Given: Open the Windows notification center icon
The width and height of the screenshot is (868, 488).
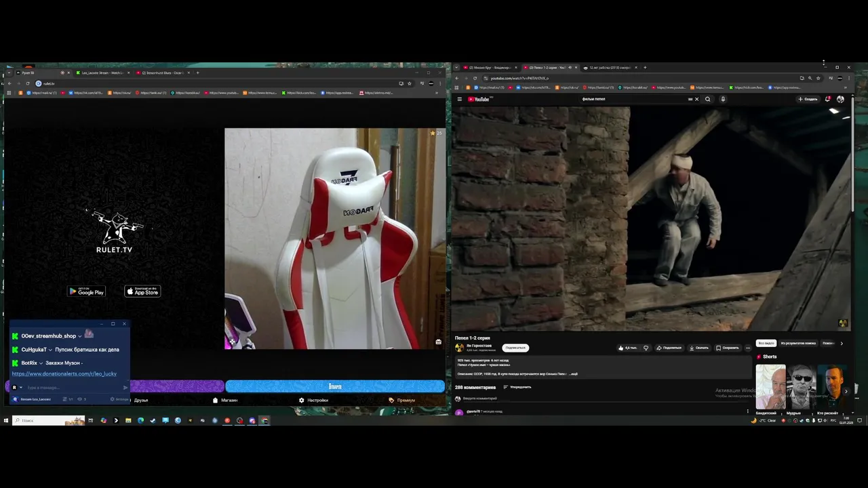Looking at the screenshot, I should pyautogui.click(x=860, y=420).
